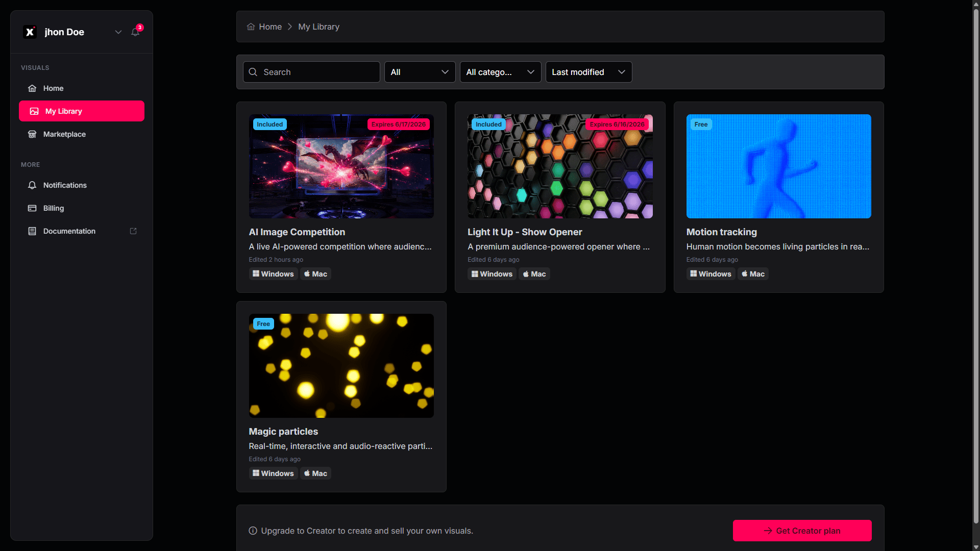Open Billing from the sidebar
980x551 pixels.
coord(82,208)
